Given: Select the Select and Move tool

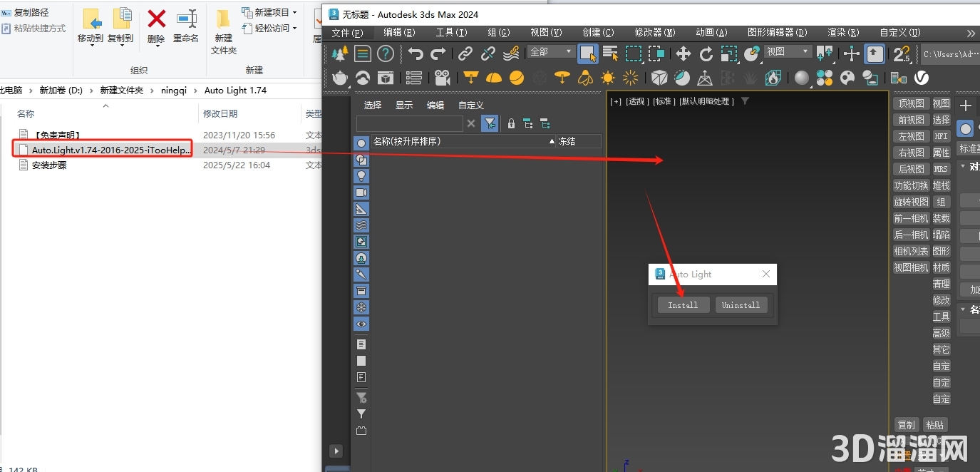Looking at the screenshot, I should (x=683, y=53).
